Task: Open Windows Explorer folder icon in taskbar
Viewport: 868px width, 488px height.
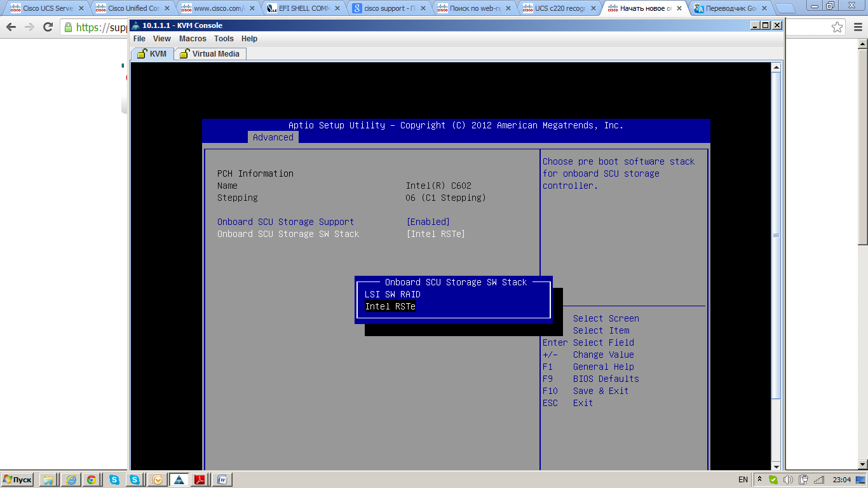Action: click(48, 480)
